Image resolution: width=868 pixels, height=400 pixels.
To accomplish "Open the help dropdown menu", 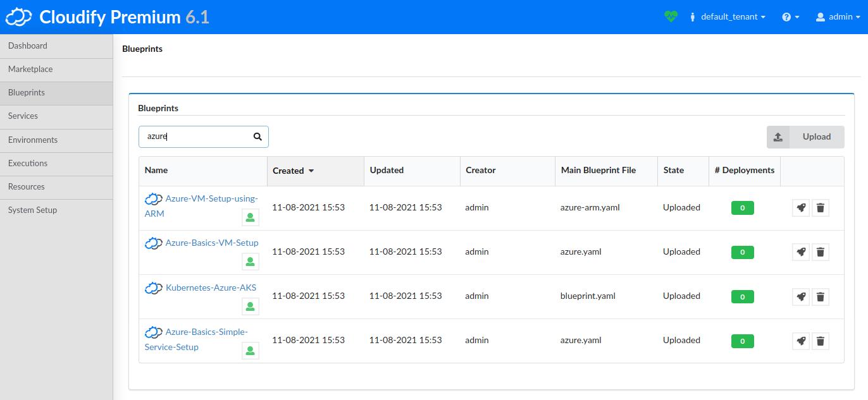I will click(790, 16).
